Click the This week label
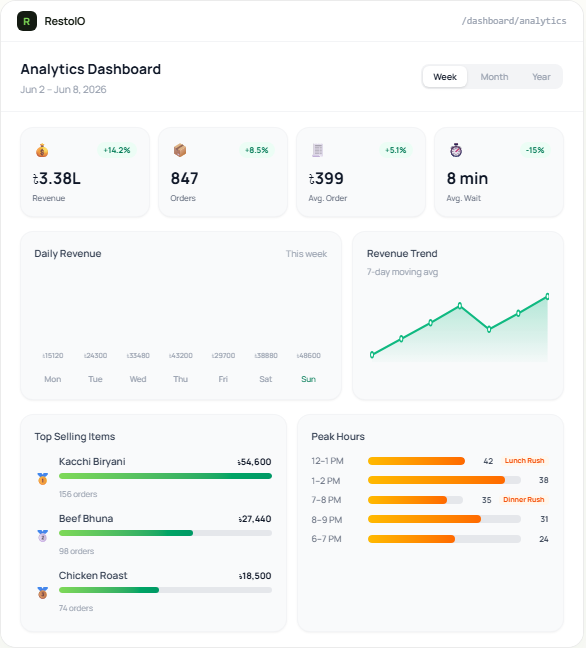The height and width of the screenshot is (648, 586). click(x=306, y=254)
